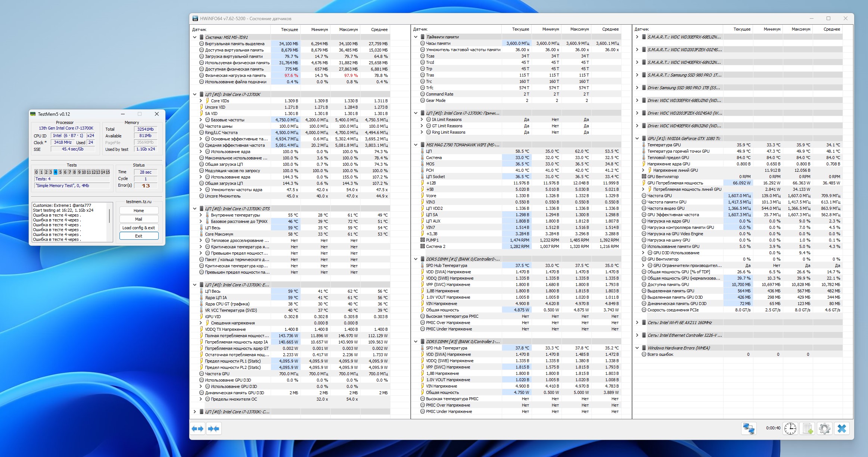Open sensor settings gear icon
The width and height of the screenshot is (868, 457).
click(824, 428)
